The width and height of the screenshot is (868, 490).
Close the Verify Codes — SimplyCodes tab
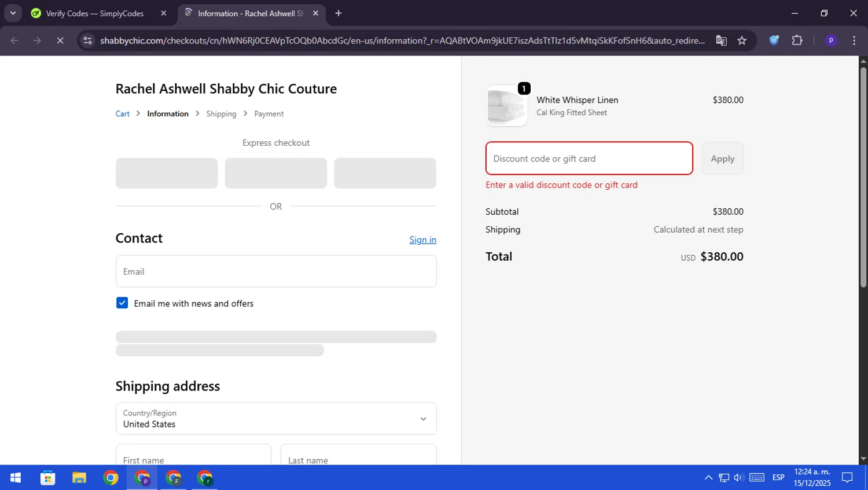(x=164, y=13)
